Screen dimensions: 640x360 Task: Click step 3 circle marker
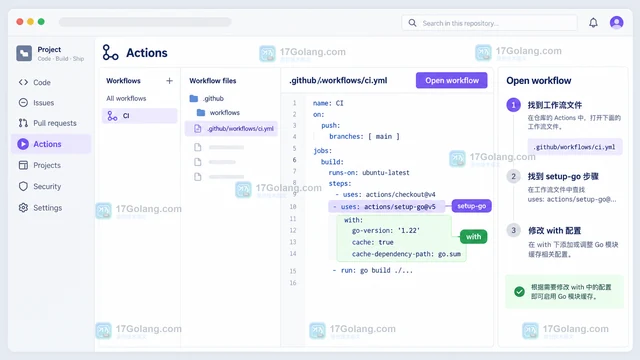pyautogui.click(x=513, y=230)
